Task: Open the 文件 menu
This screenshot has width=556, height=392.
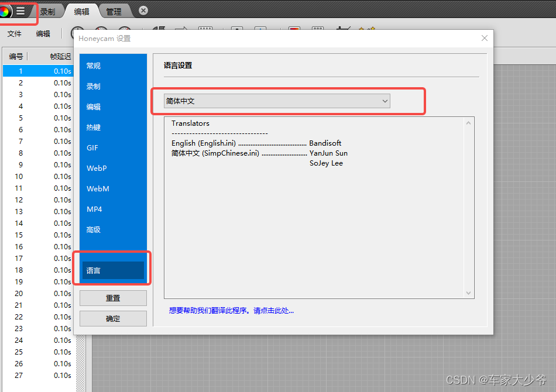Action: 15,34
